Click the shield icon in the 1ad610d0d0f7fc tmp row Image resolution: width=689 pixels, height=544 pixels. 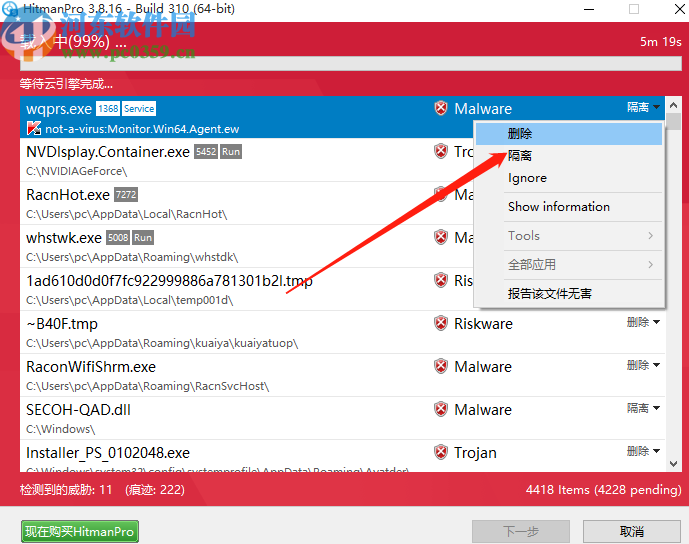point(441,280)
